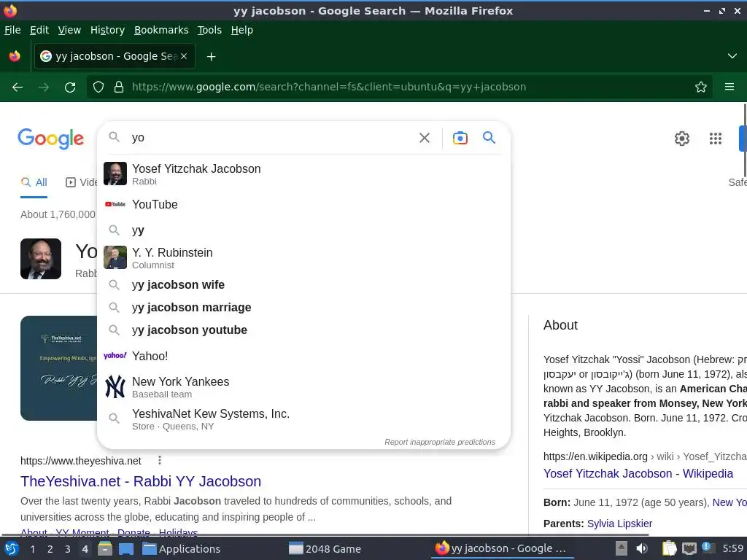This screenshot has height=560, width=747.
Task: Switch to the All results tab
Action: click(34, 182)
